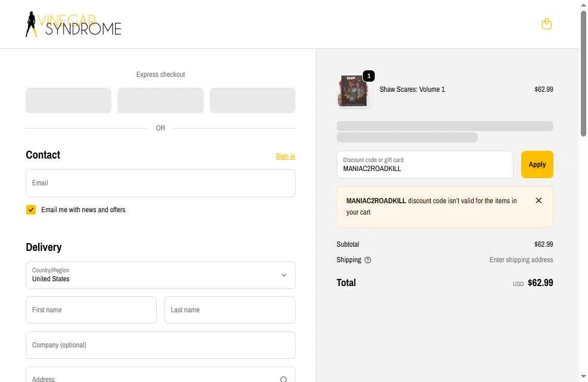588x382 pixels.
Task: Click the USD $62.99 total amount
Action: (533, 282)
